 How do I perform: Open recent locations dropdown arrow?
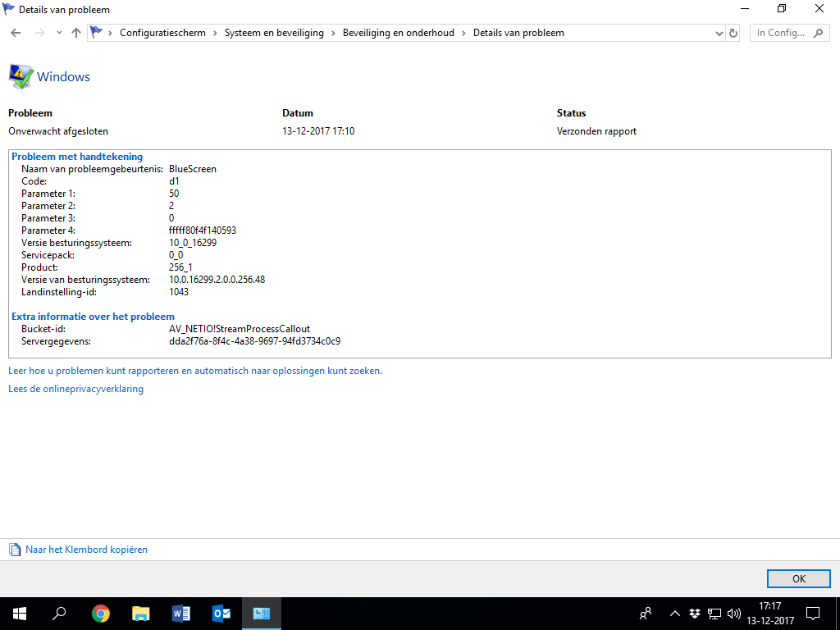59,33
